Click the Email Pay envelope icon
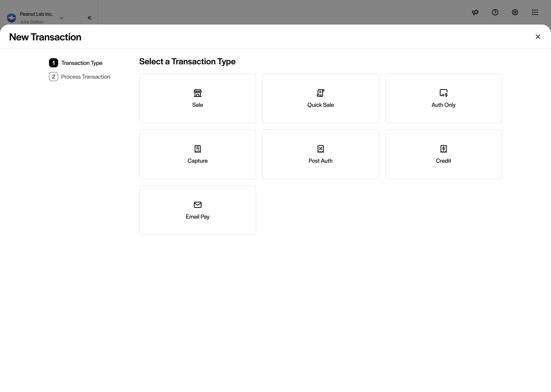The image size is (551, 392). point(198,205)
